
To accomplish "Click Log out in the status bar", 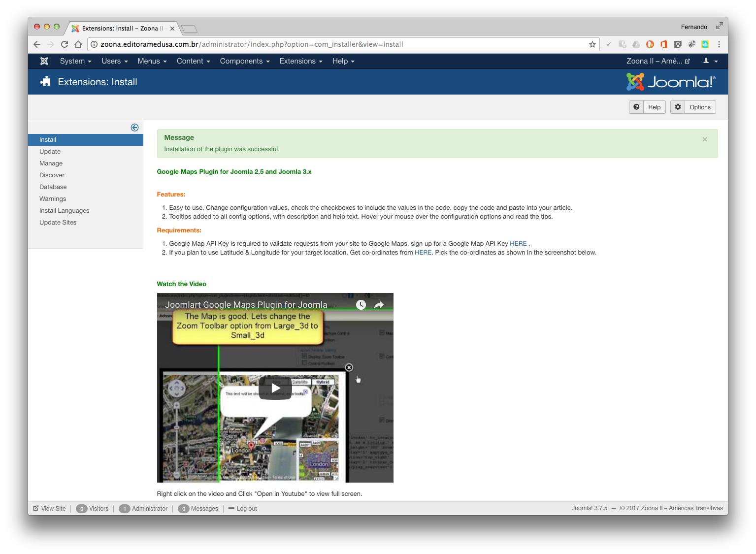I will [243, 509].
